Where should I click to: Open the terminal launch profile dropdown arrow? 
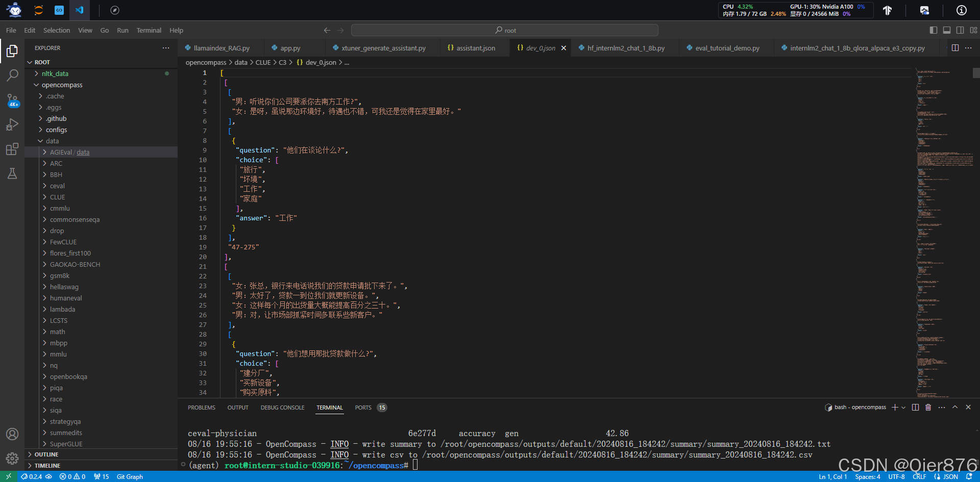point(903,407)
